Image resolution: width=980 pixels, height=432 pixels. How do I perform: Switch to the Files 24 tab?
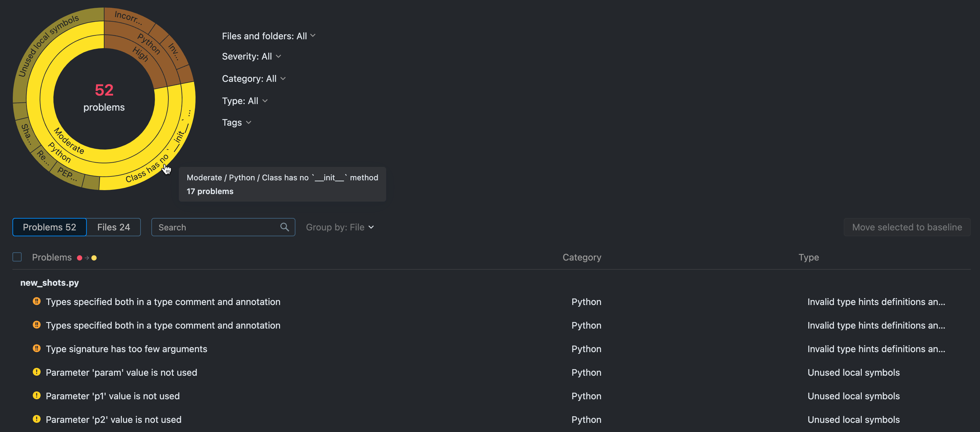click(113, 227)
